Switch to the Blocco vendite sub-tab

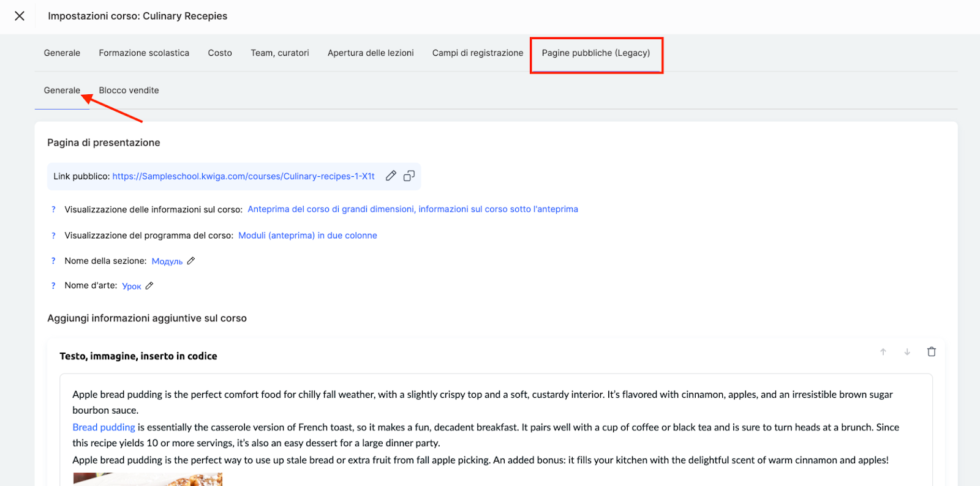click(129, 91)
